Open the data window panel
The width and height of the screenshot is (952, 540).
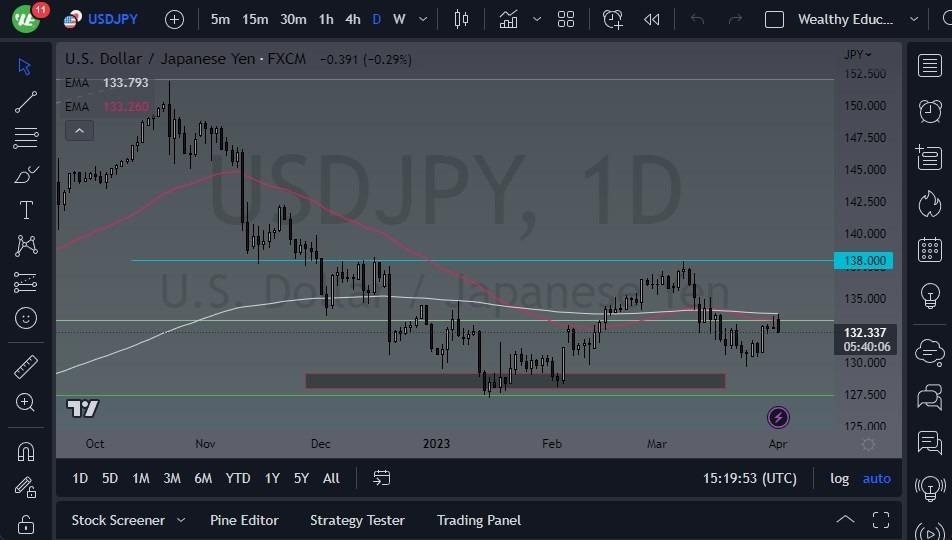tap(929, 157)
